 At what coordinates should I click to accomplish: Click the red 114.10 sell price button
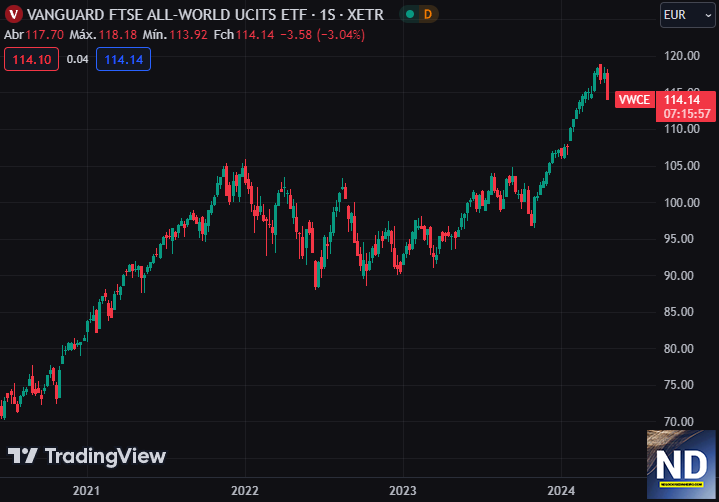(32, 59)
